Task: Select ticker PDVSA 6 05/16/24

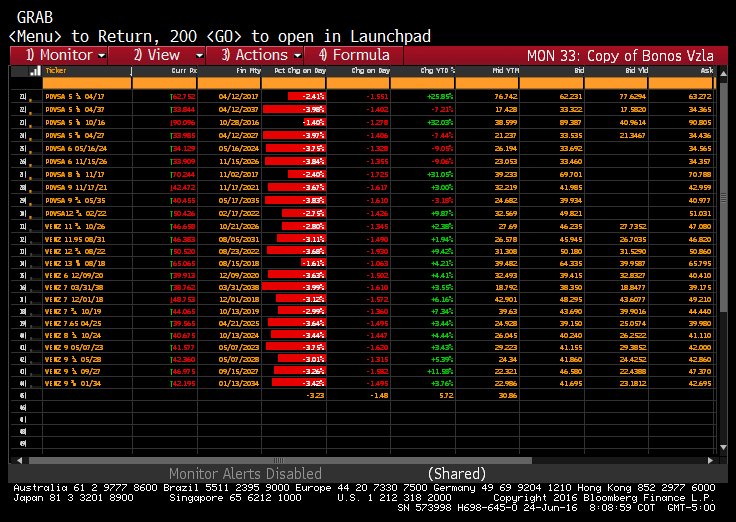Action: (76, 148)
